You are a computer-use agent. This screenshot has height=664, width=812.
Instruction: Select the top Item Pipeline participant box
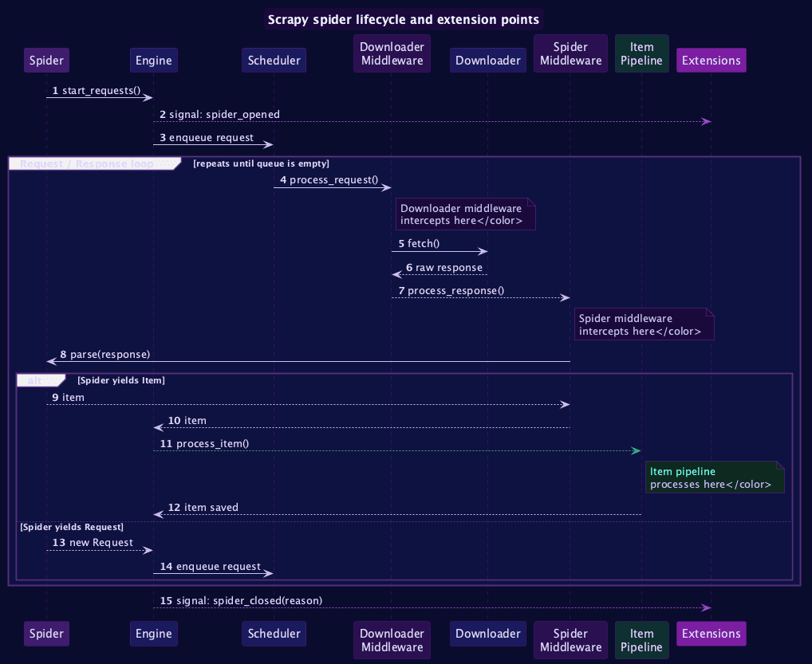point(641,53)
